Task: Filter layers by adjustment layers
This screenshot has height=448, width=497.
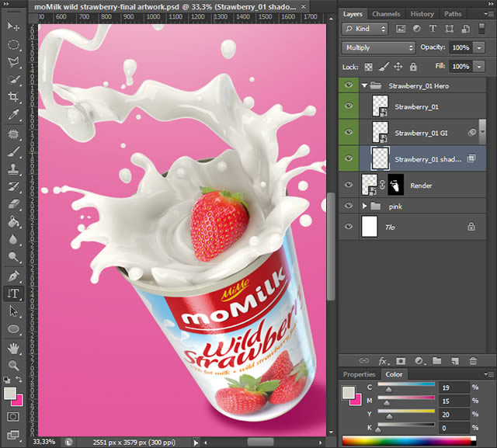Action: point(416,29)
